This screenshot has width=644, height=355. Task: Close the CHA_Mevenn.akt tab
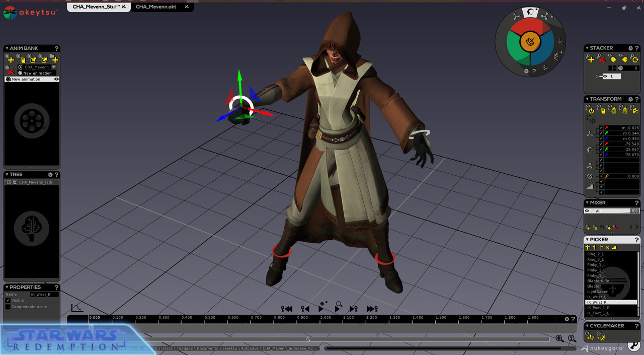coord(187,7)
